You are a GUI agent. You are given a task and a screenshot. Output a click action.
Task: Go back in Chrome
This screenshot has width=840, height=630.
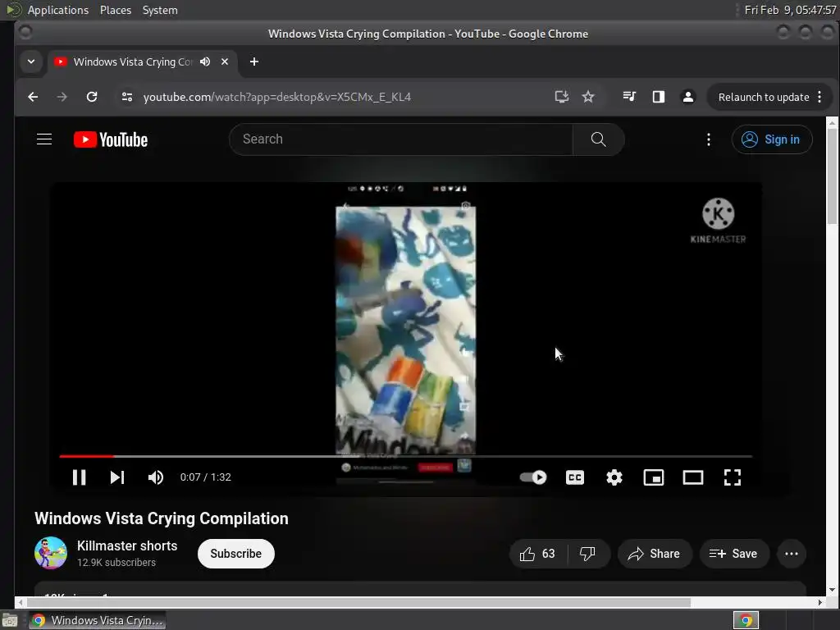pyautogui.click(x=33, y=97)
